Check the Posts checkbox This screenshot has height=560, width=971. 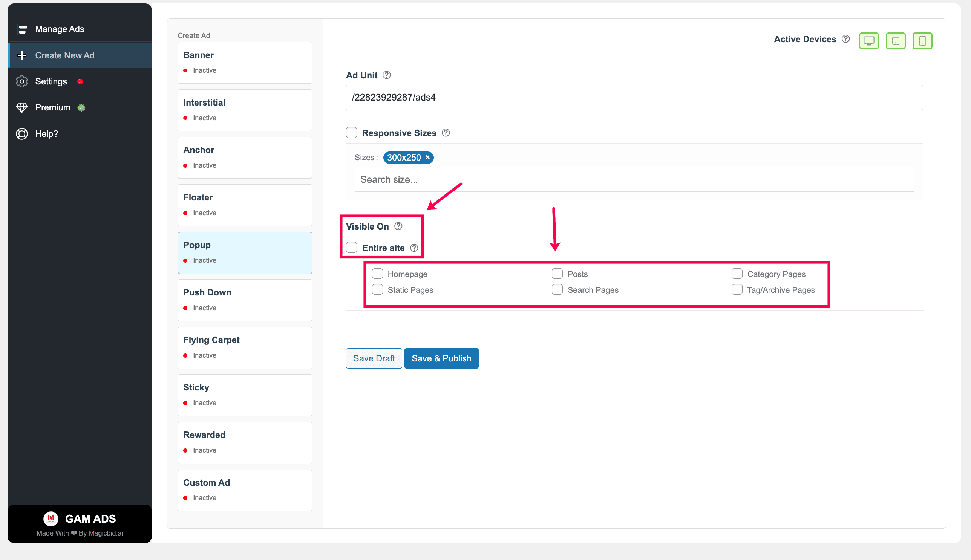[557, 274]
